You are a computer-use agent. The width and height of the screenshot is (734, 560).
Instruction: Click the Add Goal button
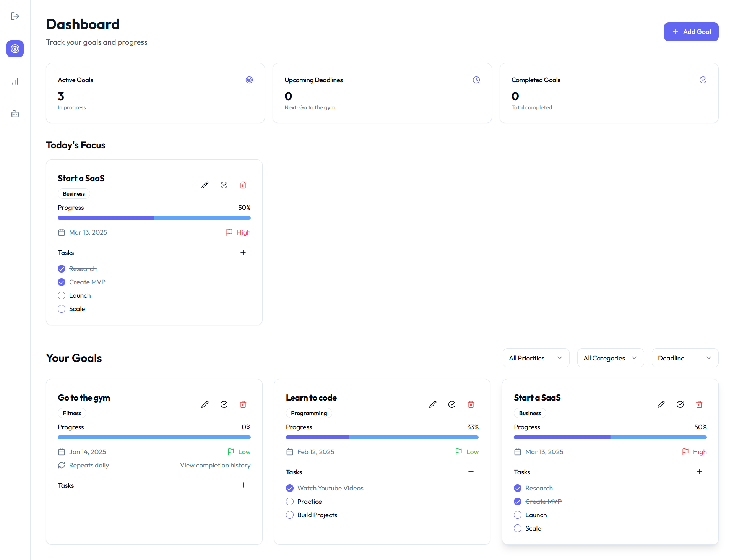point(691,32)
